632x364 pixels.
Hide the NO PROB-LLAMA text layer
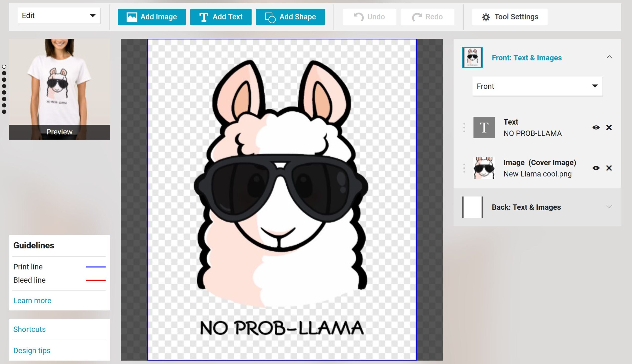click(x=596, y=127)
